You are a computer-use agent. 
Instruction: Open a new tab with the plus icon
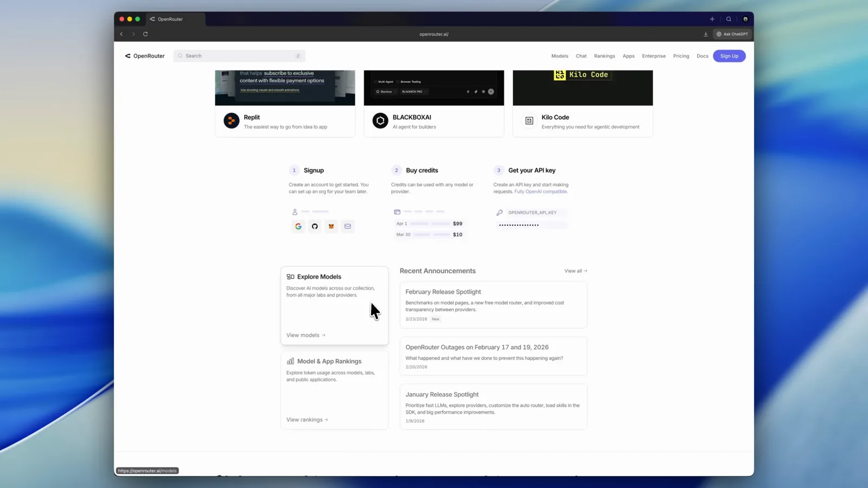click(712, 19)
